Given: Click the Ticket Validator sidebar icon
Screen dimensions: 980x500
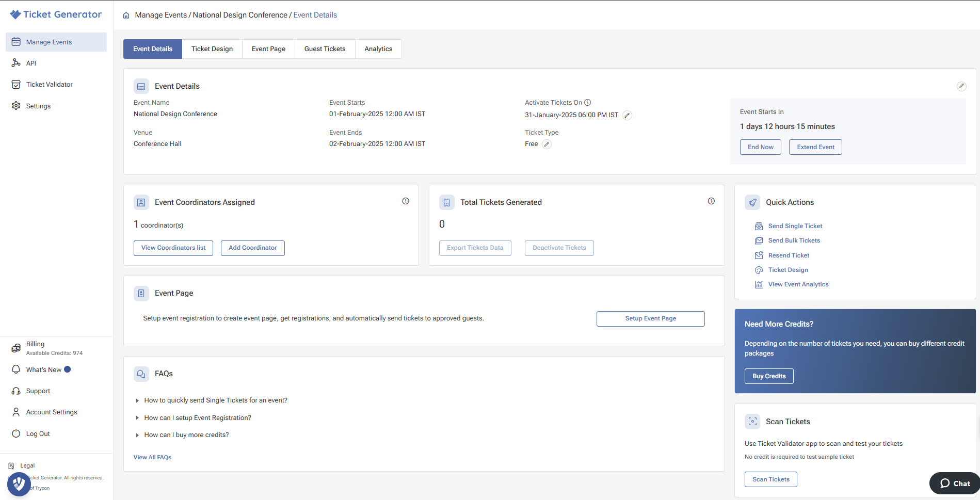Looking at the screenshot, I should click(16, 84).
